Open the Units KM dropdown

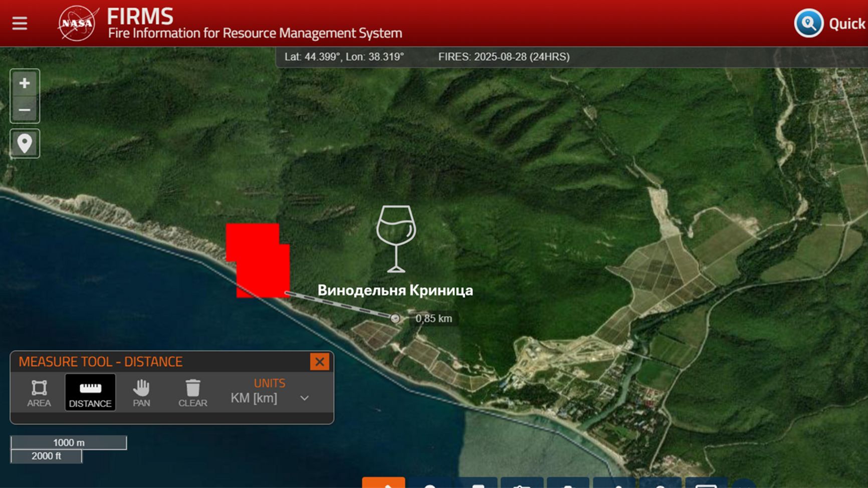pyautogui.click(x=254, y=398)
